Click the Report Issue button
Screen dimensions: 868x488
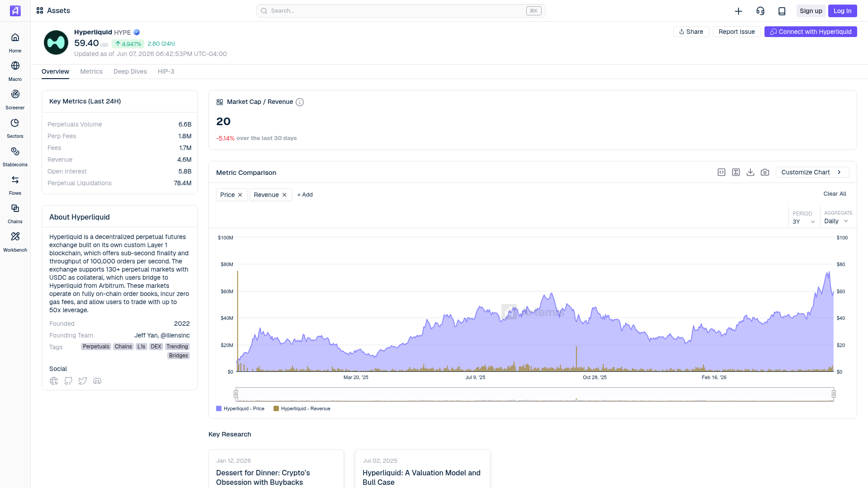point(736,32)
